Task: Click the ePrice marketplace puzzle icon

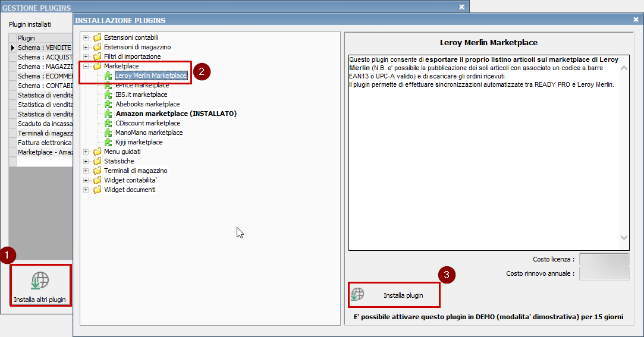Action: tap(108, 85)
